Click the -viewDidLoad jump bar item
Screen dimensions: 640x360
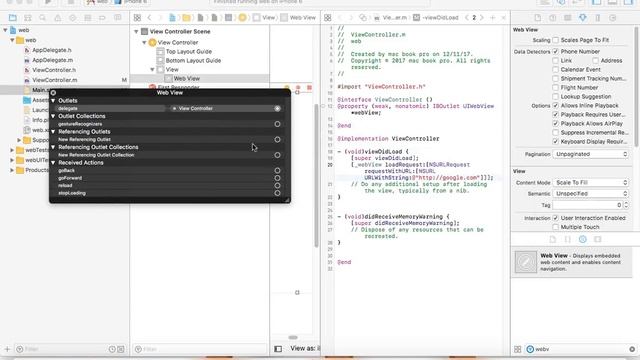(x=436, y=18)
